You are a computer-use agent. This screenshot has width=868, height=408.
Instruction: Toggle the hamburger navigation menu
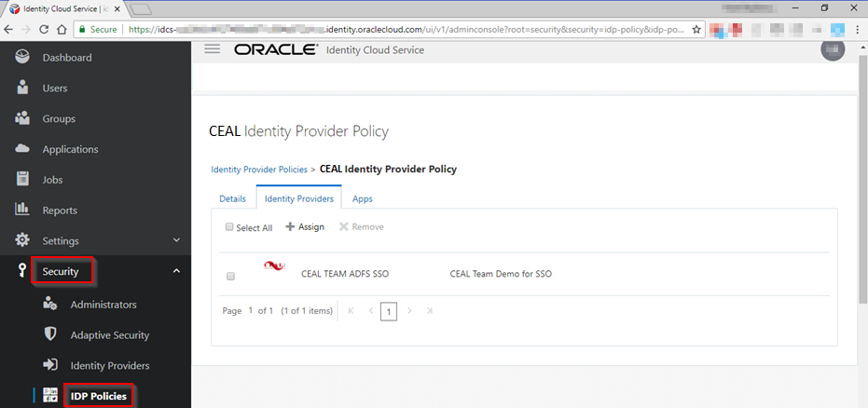tap(212, 48)
